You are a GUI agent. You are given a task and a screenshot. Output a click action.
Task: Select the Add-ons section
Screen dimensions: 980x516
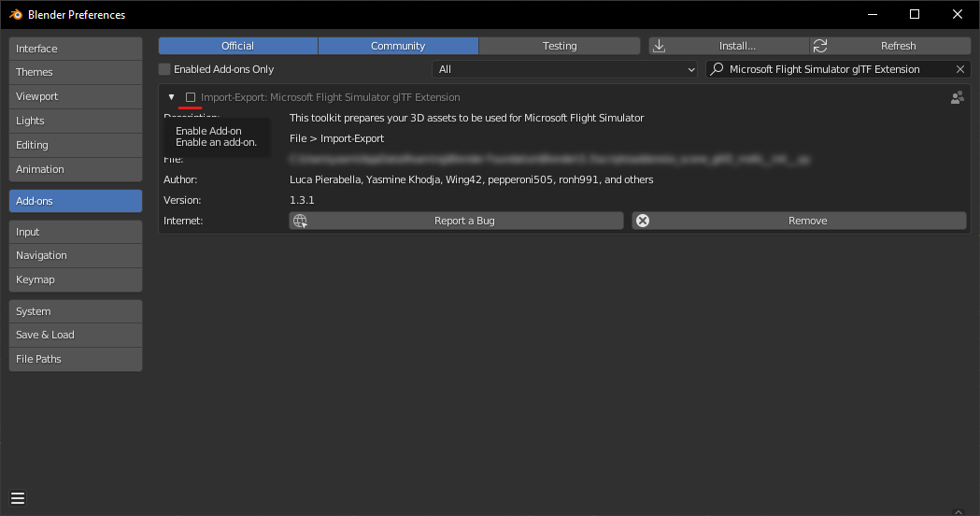(x=76, y=201)
